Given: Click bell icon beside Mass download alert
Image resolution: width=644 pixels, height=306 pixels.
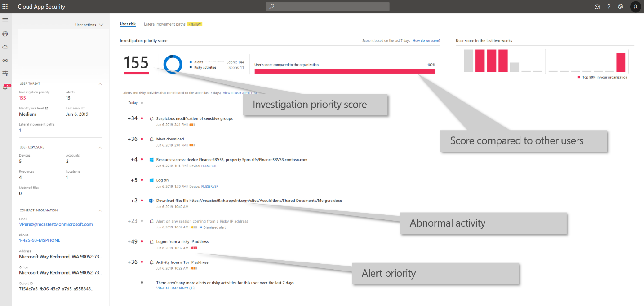Looking at the screenshot, I should (x=151, y=139).
